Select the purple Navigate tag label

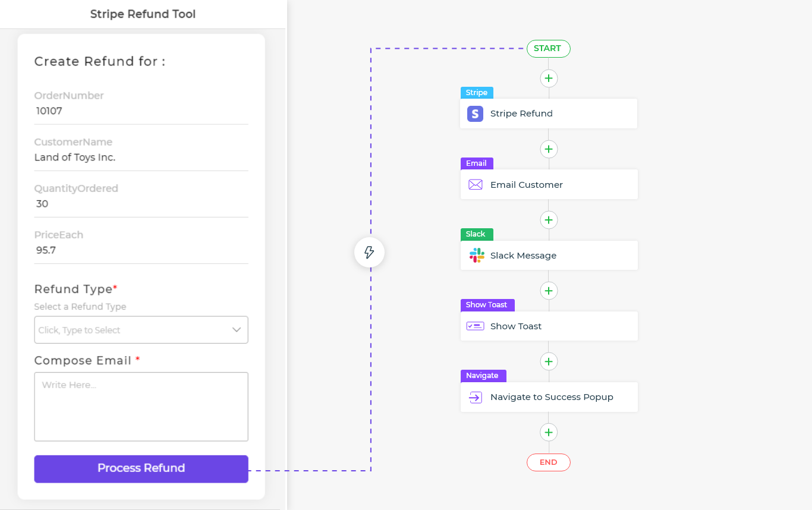[483, 376]
